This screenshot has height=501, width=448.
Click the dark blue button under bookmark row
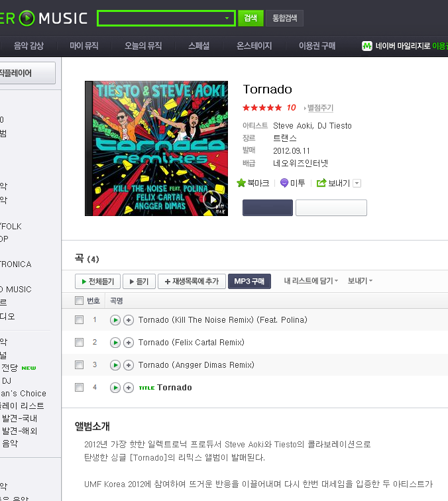pyautogui.click(x=268, y=207)
